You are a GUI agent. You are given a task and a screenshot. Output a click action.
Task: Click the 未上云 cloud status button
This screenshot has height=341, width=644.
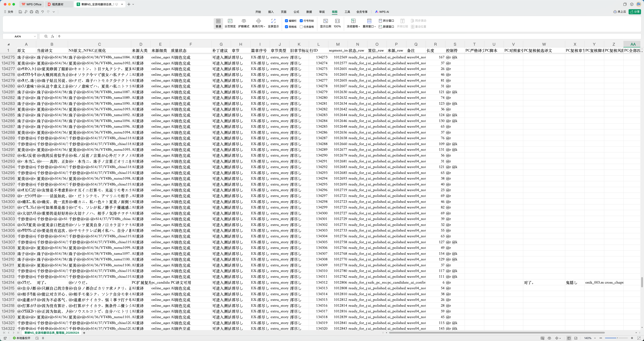[620, 12]
